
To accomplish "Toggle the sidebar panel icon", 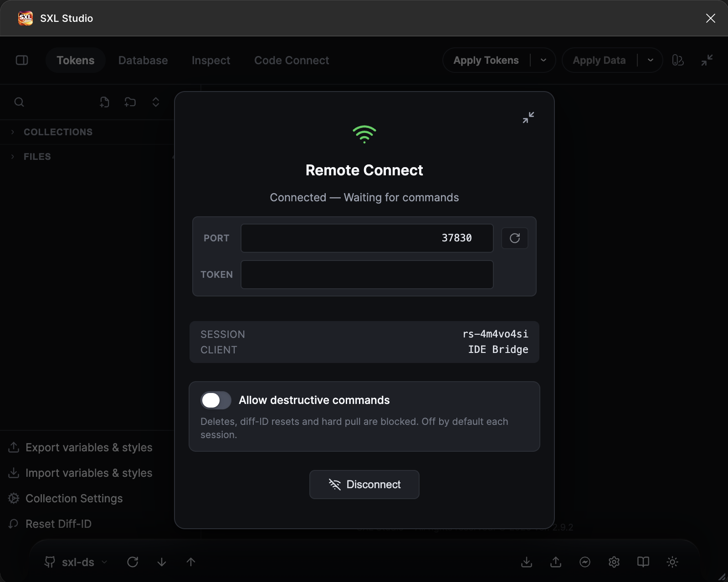I will click(x=22, y=60).
